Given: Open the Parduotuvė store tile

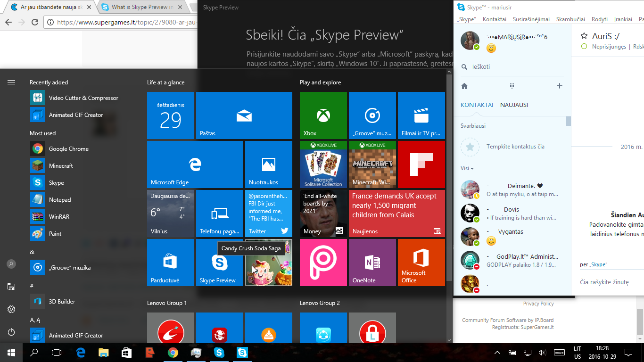Looking at the screenshot, I should tap(171, 263).
